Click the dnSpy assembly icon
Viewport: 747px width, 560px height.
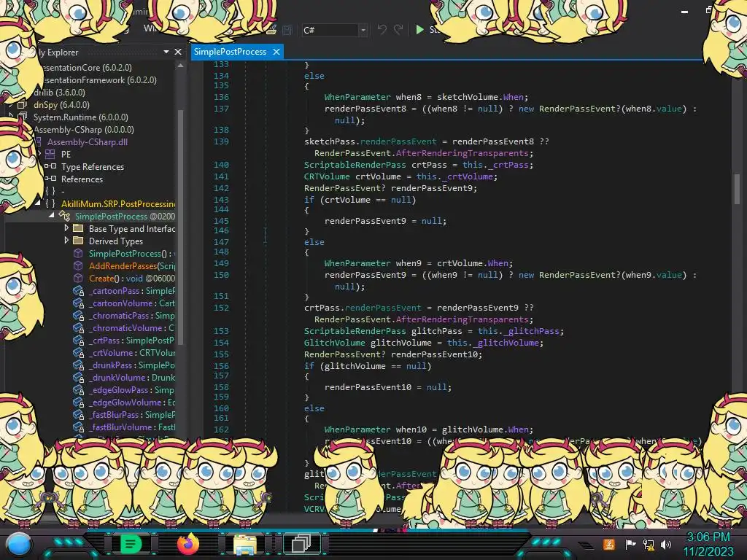[22, 105]
